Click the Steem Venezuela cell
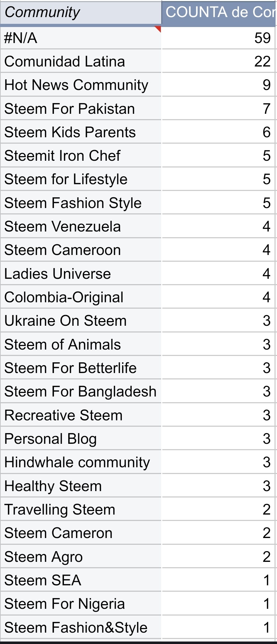This screenshot has width=277, height=644. pos(81,227)
